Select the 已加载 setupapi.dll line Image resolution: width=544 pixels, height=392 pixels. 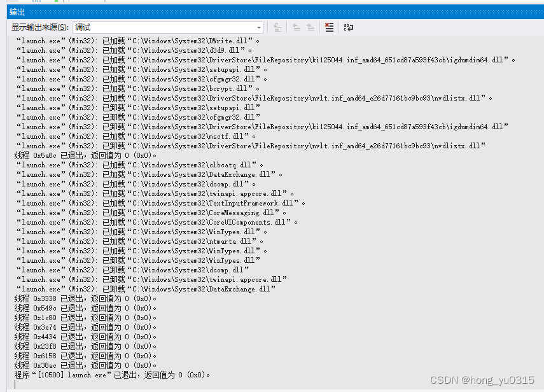click(141, 70)
